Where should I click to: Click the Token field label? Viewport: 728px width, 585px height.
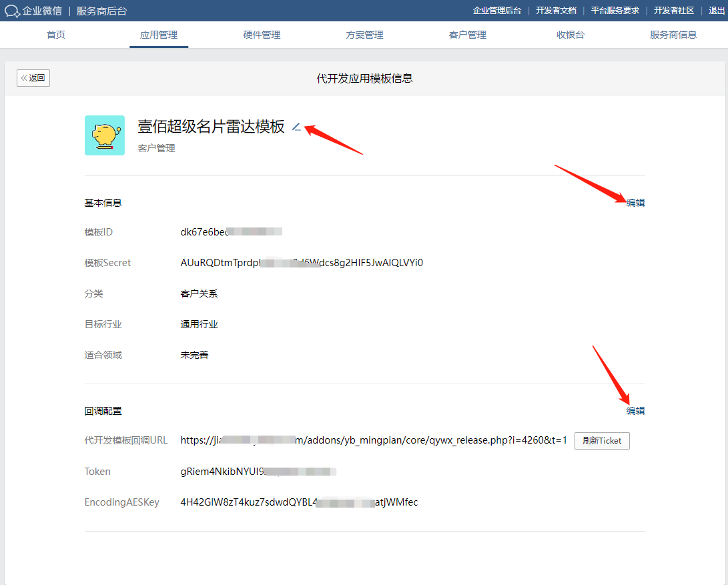97,472
